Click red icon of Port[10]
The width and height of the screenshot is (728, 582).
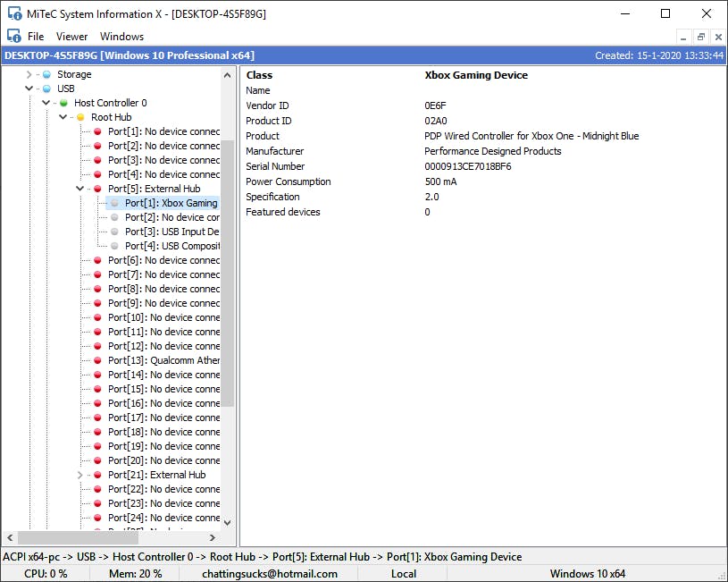click(x=97, y=317)
